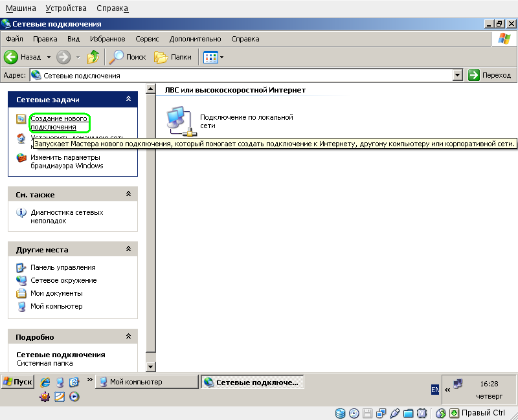Collapse the Сетевые задачи panel
This screenshot has width=518, height=420.
tap(128, 99)
